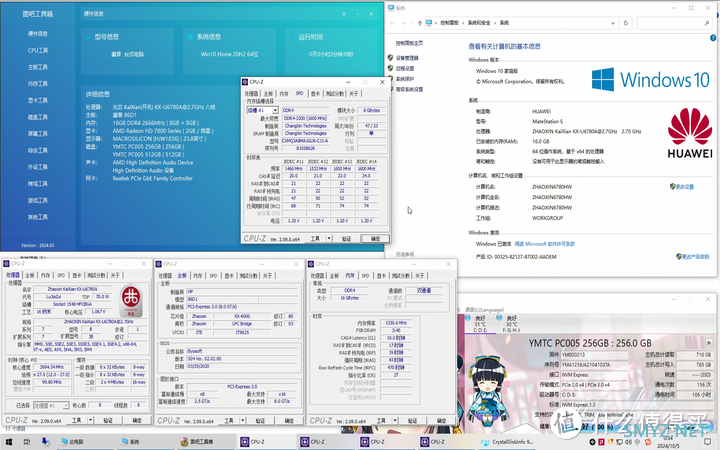720x450 pixels.
Task: Open 主板工具 in Tujiba sidebar
Action: 38,67
